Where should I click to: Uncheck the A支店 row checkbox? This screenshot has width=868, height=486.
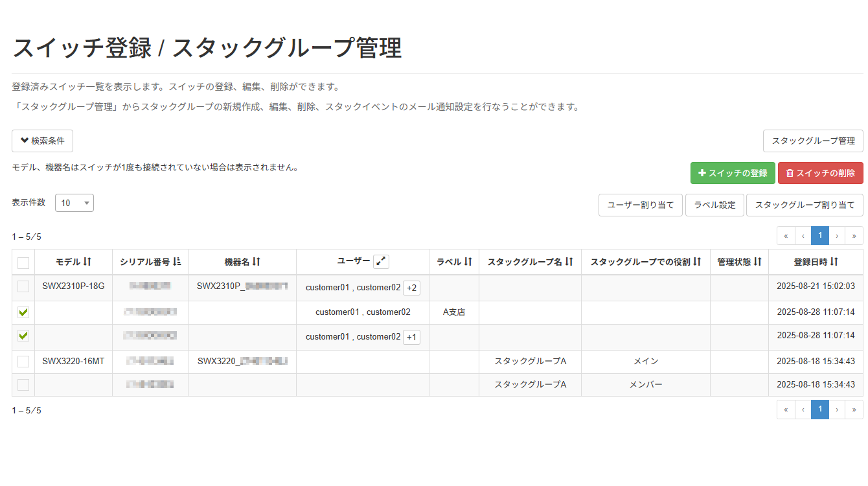click(x=24, y=312)
